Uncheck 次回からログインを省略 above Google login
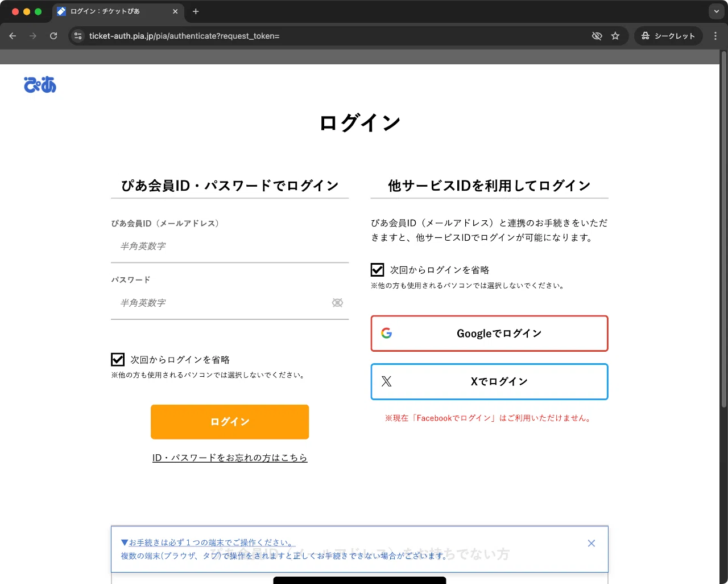728x584 pixels. pyautogui.click(x=377, y=270)
